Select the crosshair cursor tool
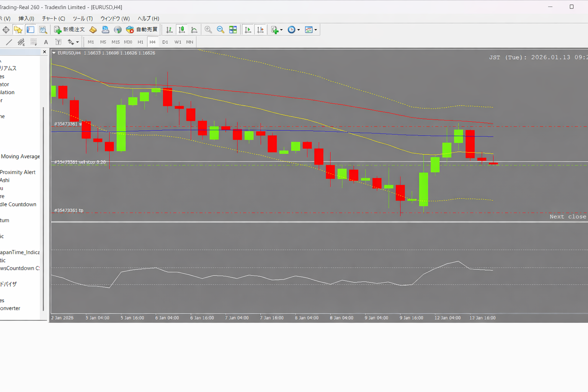Screen dimensions: 588x392 (6, 29)
